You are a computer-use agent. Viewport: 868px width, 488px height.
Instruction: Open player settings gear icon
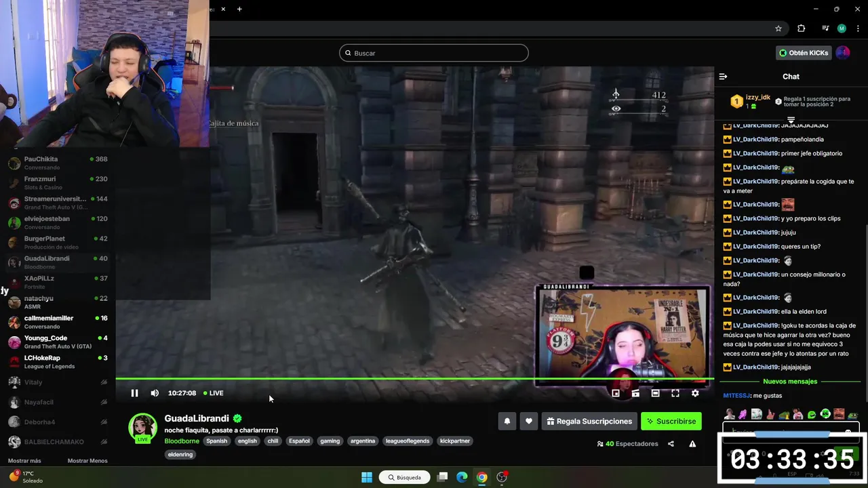(695, 393)
